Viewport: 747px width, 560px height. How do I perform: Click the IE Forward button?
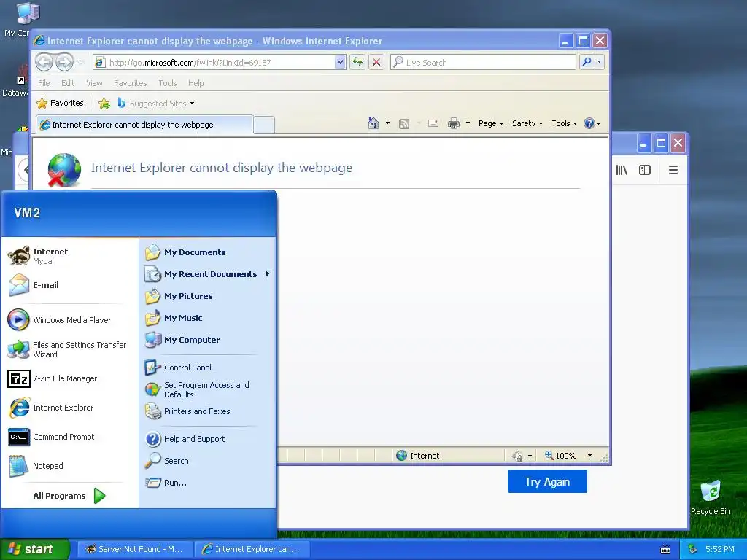[x=64, y=62]
